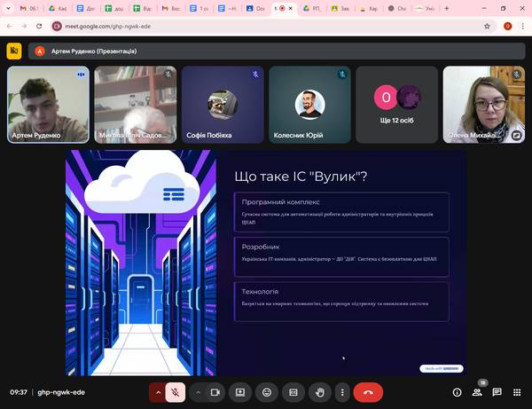Open the activities panel icon
532x409 pixels.
tap(516, 391)
